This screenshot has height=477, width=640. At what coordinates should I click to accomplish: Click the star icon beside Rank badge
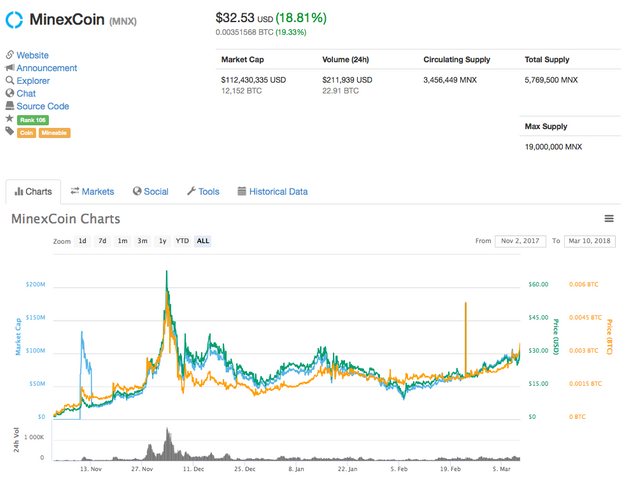coord(9,118)
